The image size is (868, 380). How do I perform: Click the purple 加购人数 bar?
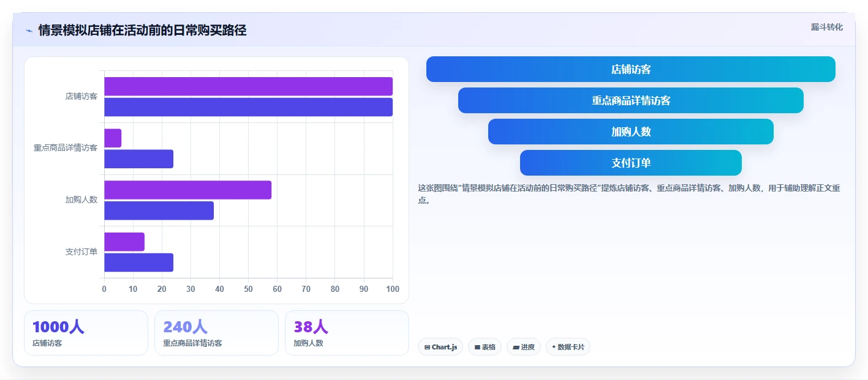tap(187, 190)
